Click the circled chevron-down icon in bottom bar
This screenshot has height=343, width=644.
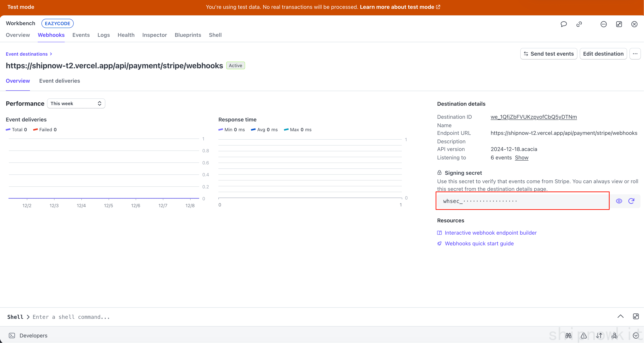tap(636, 336)
